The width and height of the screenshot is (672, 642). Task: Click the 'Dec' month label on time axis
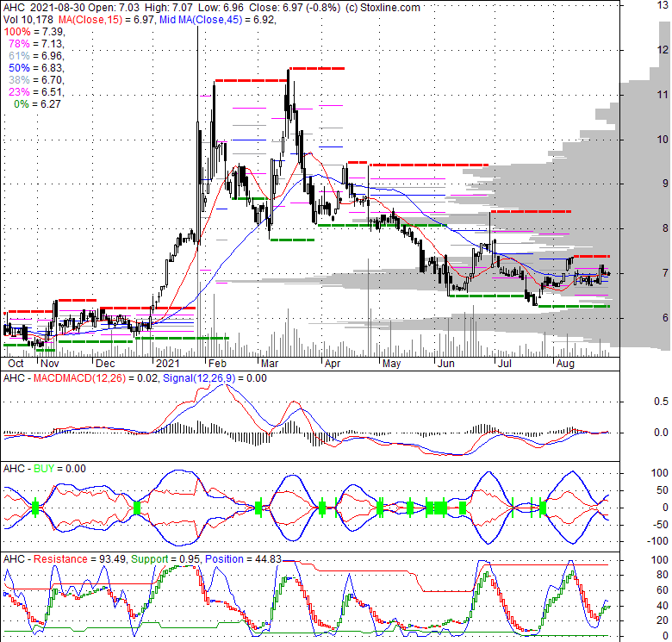(x=105, y=364)
